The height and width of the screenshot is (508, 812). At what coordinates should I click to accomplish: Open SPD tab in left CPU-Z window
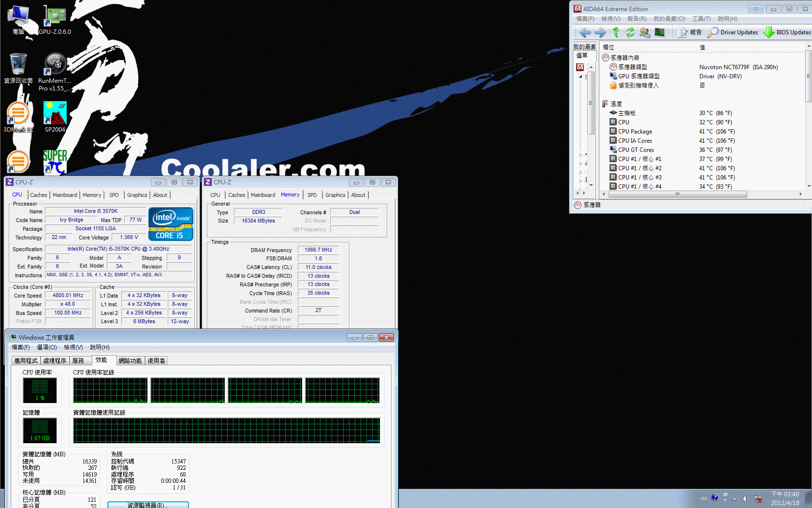click(x=114, y=195)
